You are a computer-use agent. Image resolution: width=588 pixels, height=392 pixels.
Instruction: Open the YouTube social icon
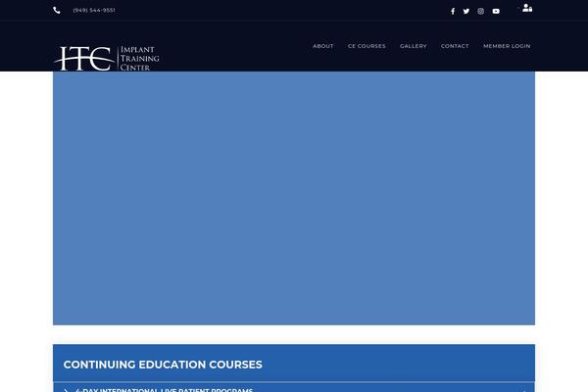[x=496, y=11]
